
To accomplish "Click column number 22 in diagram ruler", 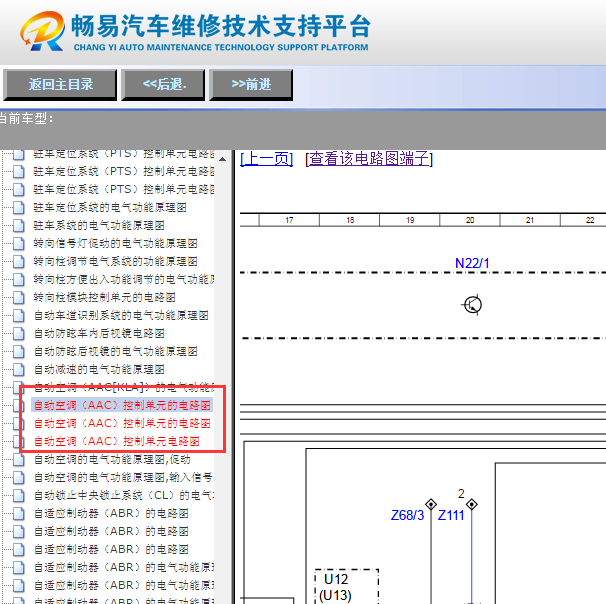I will (590, 220).
